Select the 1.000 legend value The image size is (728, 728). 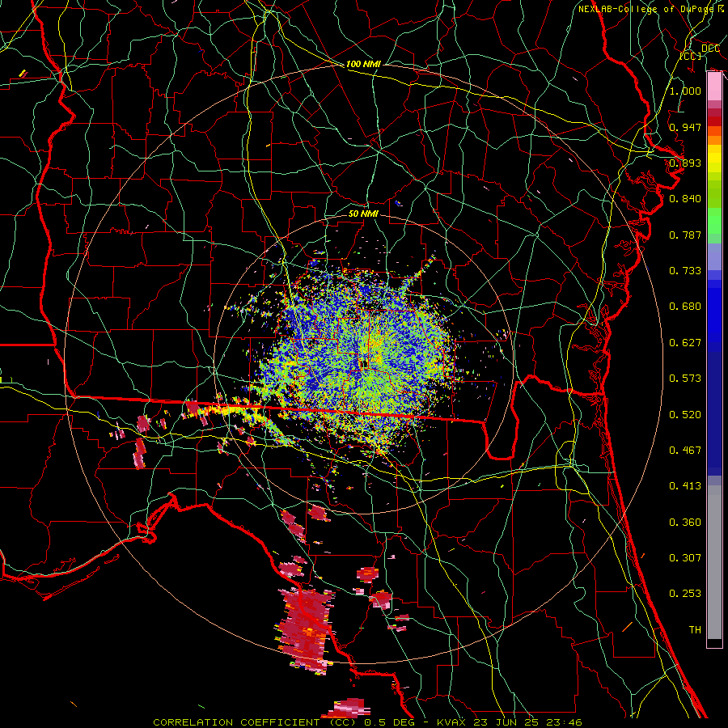[x=685, y=91]
